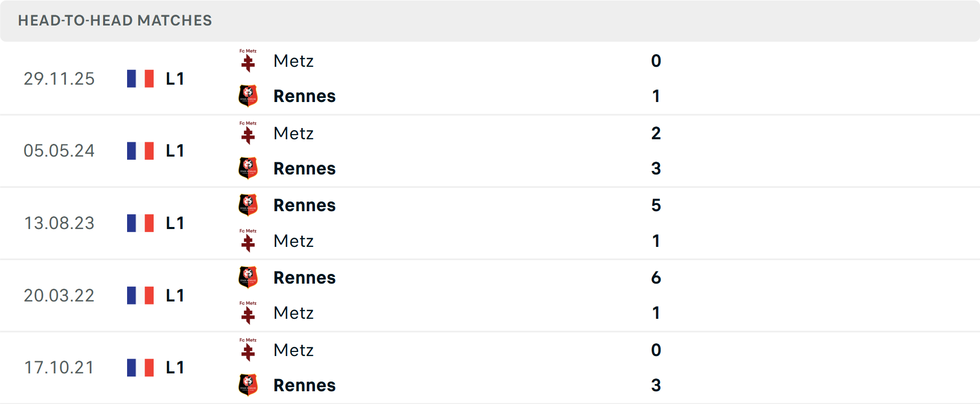The height and width of the screenshot is (404, 980).
Task: Click Metz team name in the 05.05.24 match
Action: [x=293, y=133]
